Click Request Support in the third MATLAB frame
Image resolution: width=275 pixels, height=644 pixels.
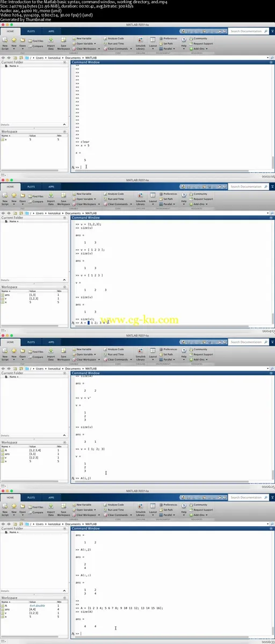[201, 354]
